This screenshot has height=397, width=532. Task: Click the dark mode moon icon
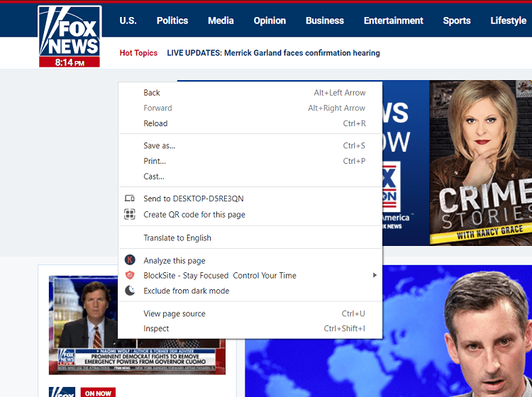tap(130, 290)
